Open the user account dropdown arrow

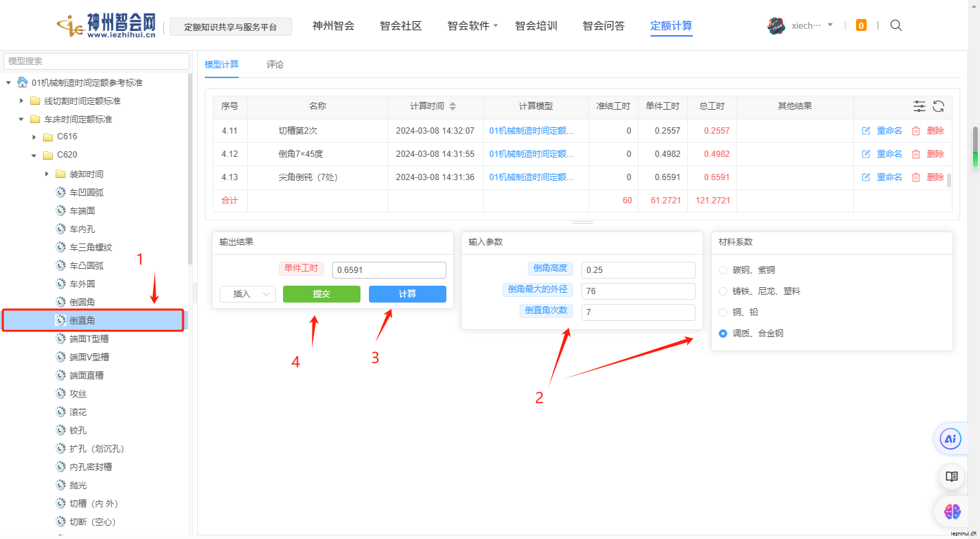coord(830,25)
